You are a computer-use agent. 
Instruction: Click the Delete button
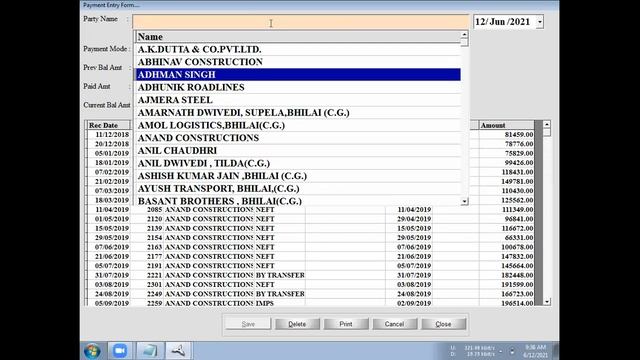pos(297,324)
